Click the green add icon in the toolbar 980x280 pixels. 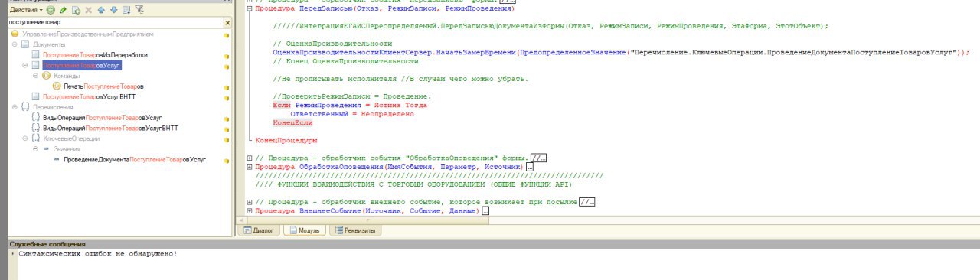coord(50,10)
